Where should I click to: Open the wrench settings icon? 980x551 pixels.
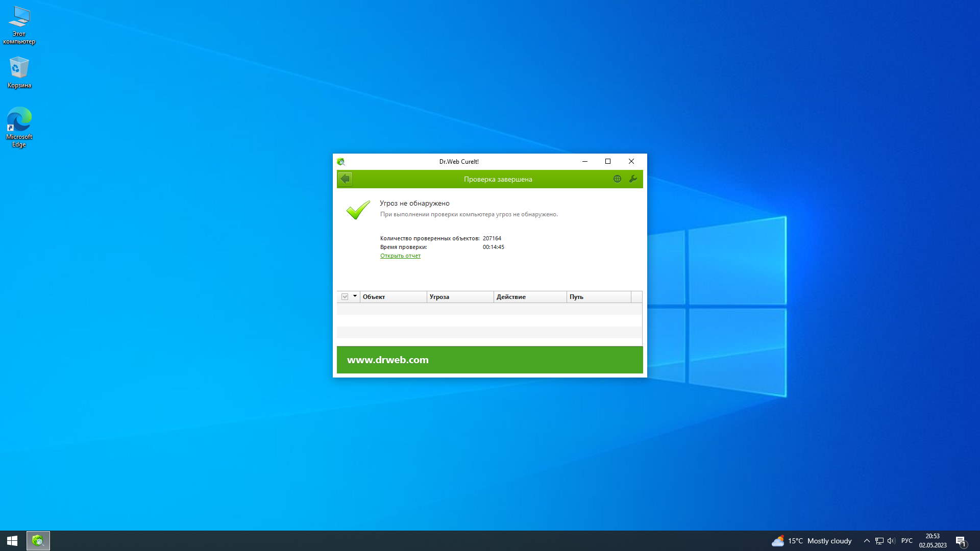click(633, 179)
